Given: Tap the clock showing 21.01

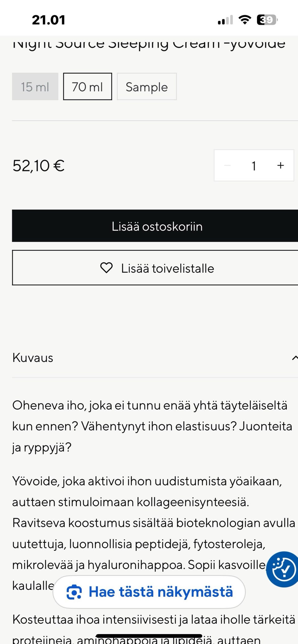Looking at the screenshot, I should point(48,20).
